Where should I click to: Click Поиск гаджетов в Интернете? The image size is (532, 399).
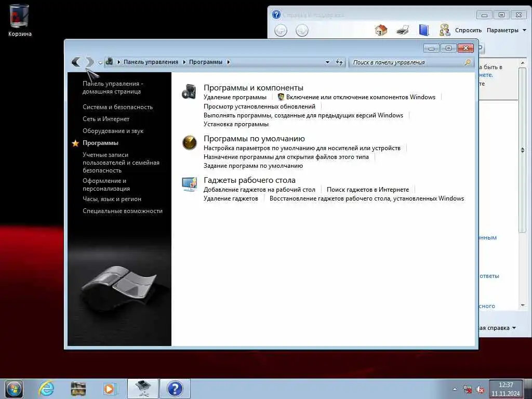(368, 190)
